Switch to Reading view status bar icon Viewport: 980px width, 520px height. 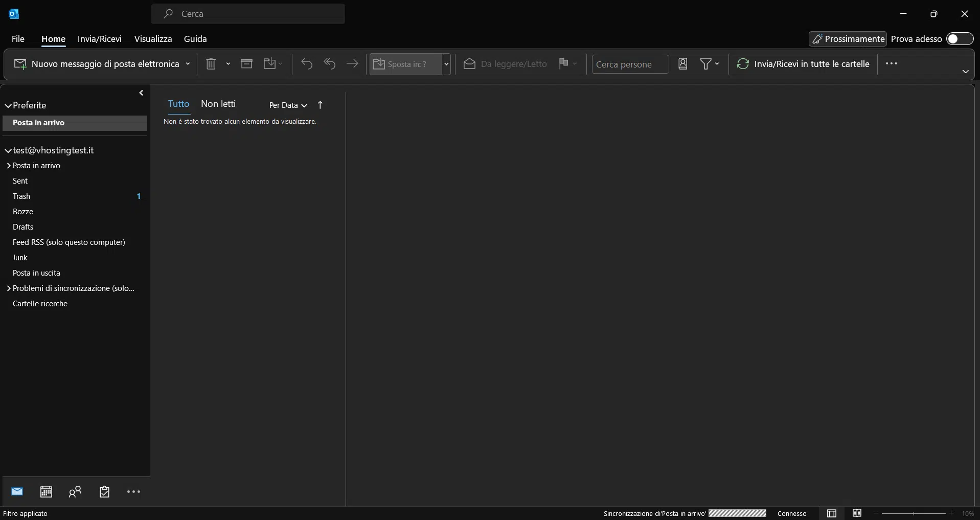click(x=857, y=513)
